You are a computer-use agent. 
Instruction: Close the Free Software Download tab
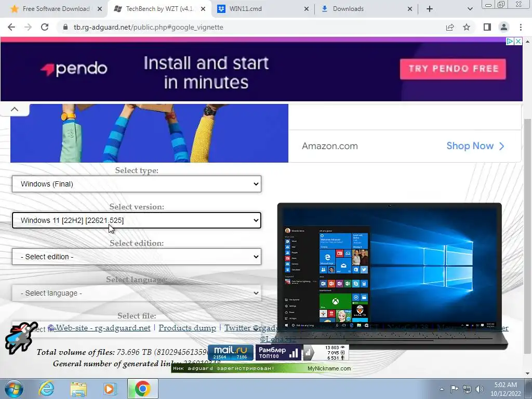pos(100,9)
